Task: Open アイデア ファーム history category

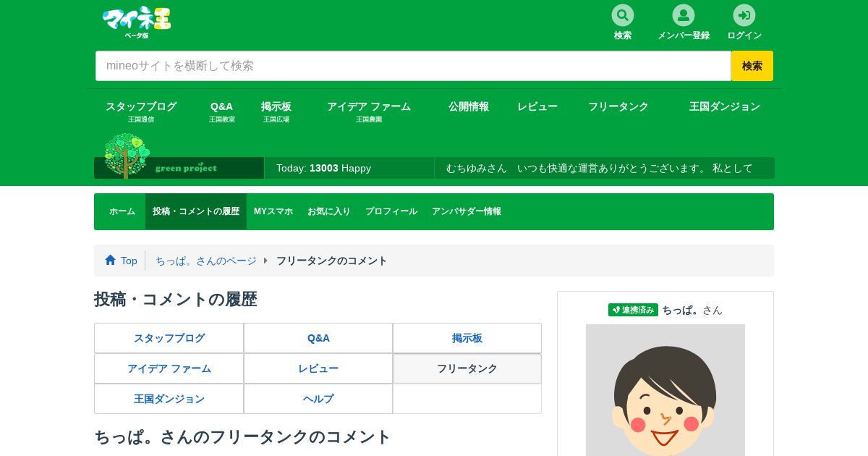Action: pos(169,368)
